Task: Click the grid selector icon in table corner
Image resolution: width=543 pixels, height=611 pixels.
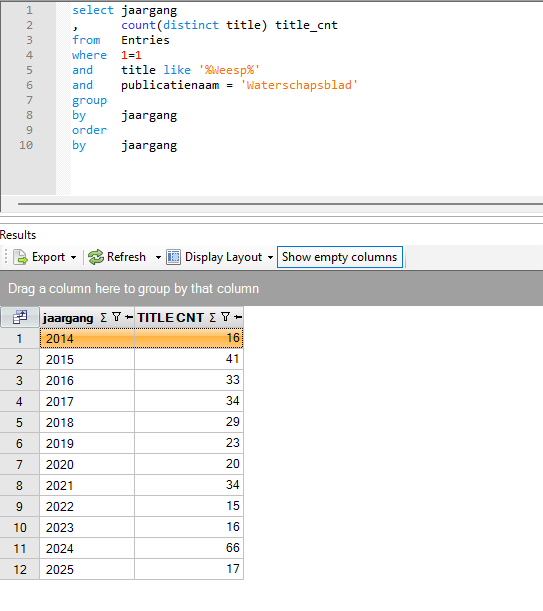Action: click(x=20, y=317)
